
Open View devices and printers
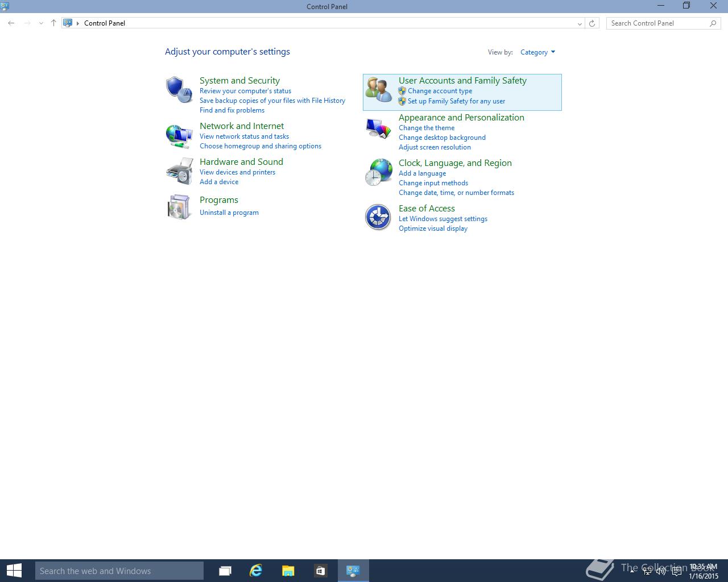pyautogui.click(x=237, y=172)
